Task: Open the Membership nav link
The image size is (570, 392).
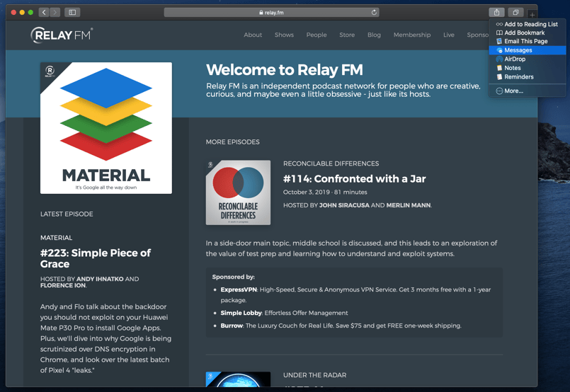Action: pos(412,35)
